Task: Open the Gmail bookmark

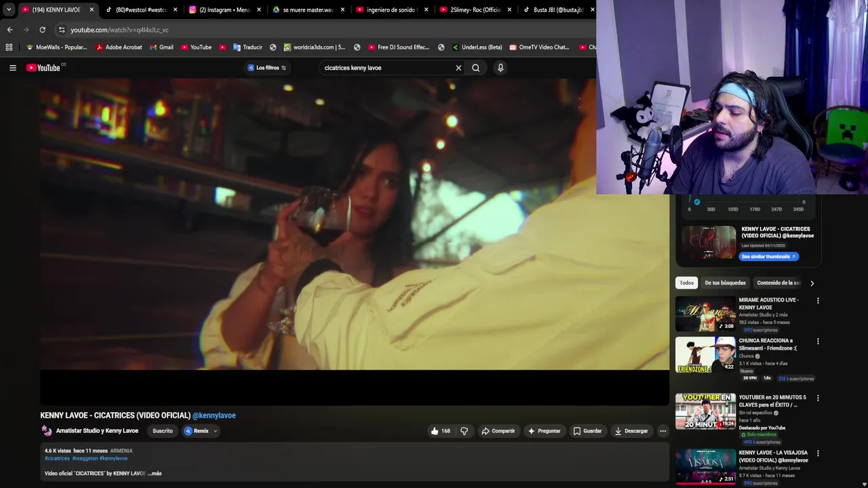Action: pyautogui.click(x=161, y=47)
